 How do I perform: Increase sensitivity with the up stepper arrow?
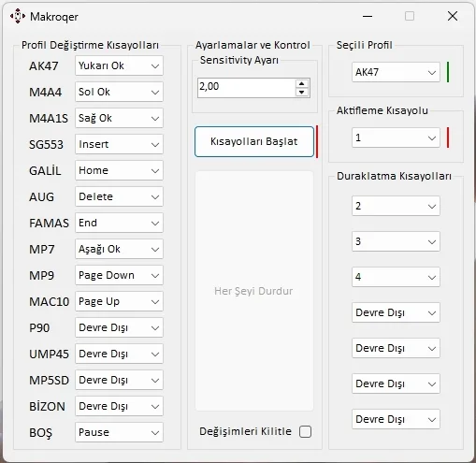pos(301,83)
